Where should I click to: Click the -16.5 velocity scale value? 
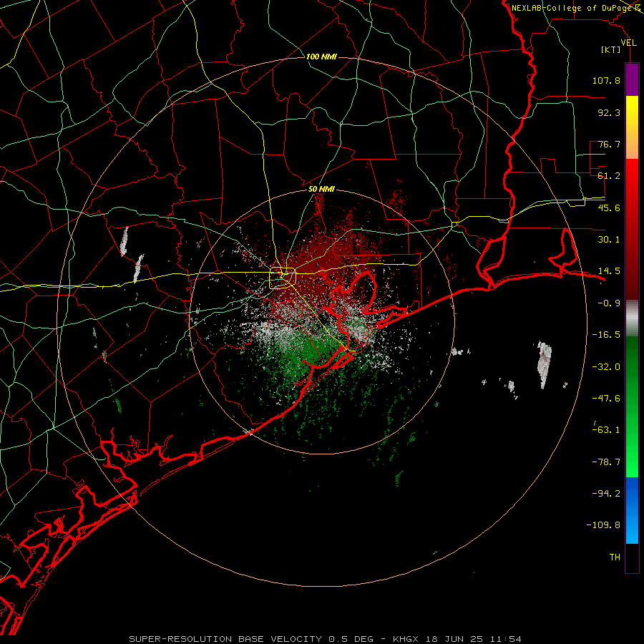(x=606, y=335)
